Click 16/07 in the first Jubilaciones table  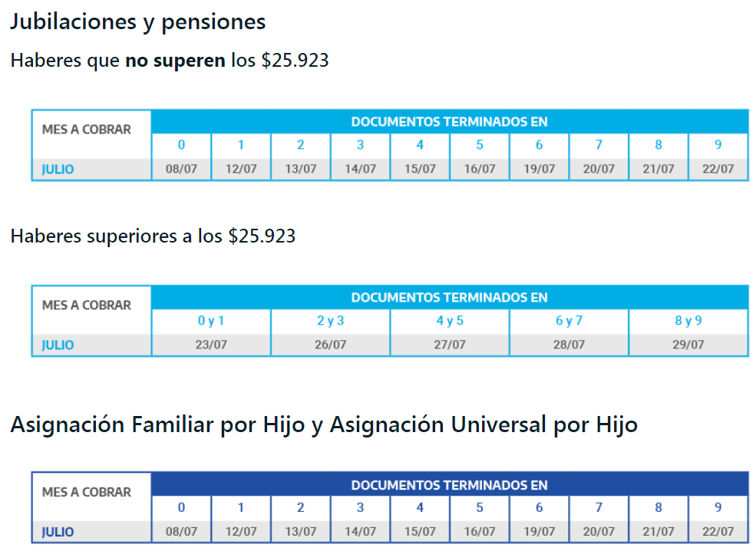click(x=480, y=169)
